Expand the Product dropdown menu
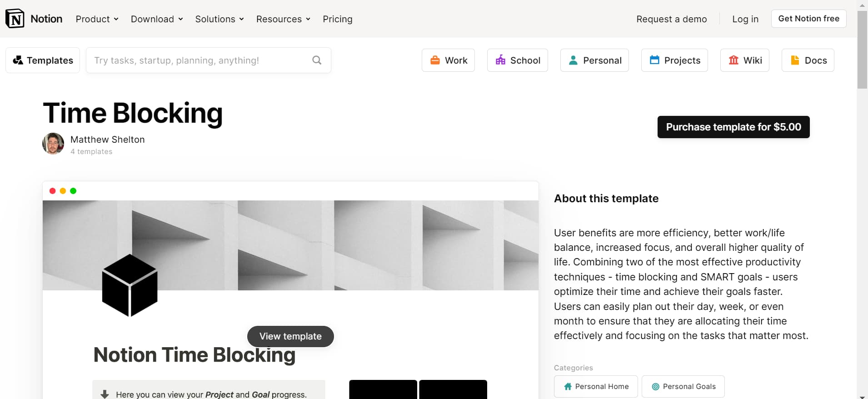 tap(97, 19)
